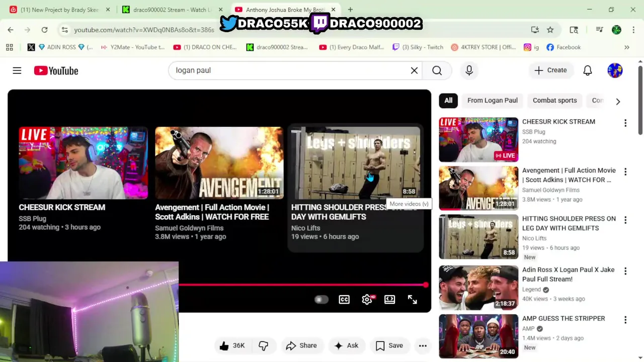Select the Combat sports chip
Viewport: 644px width, 362px height.
point(555,101)
